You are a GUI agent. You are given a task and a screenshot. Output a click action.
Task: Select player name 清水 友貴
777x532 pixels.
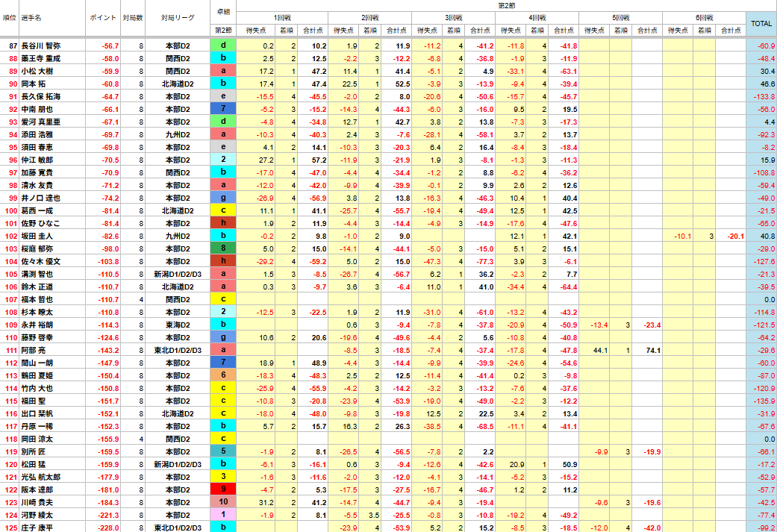click(37, 185)
